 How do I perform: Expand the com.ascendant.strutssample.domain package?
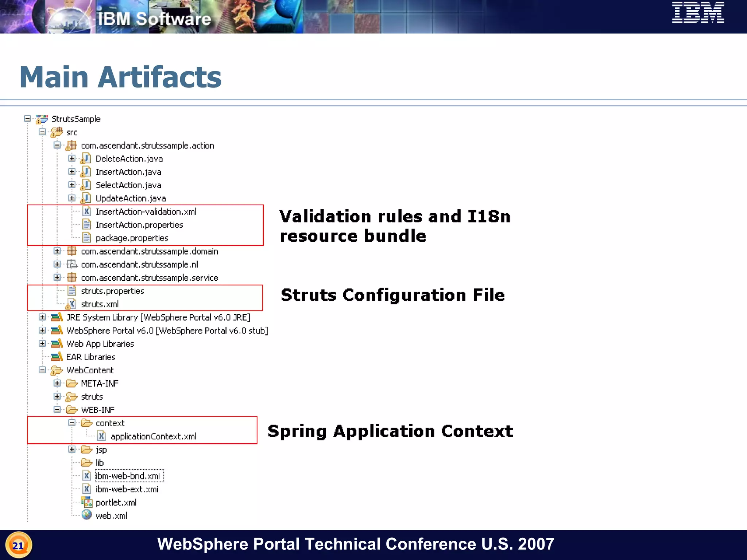tap(57, 251)
